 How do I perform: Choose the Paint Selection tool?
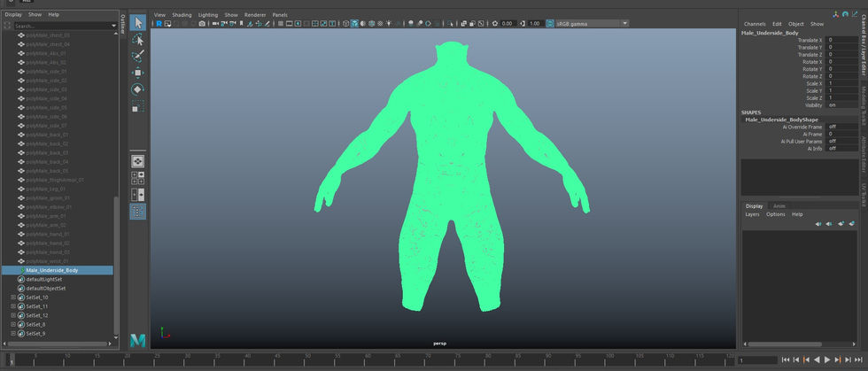point(138,56)
